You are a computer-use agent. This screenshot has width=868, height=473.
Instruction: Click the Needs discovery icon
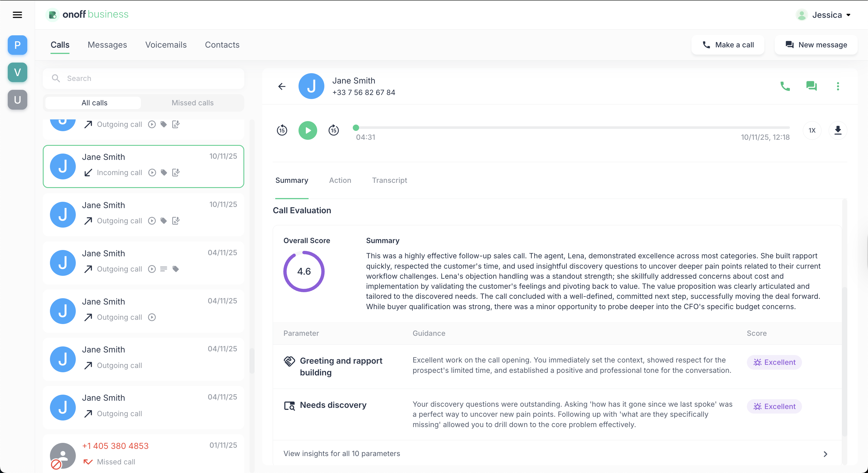coord(289,406)
